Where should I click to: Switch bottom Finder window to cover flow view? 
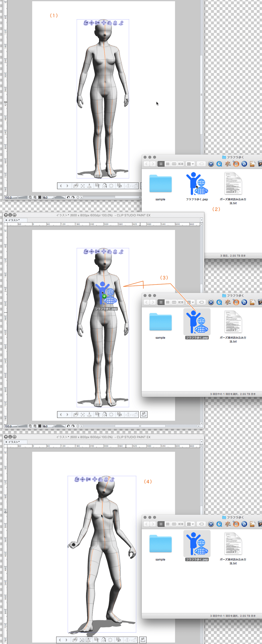[181, 524]
